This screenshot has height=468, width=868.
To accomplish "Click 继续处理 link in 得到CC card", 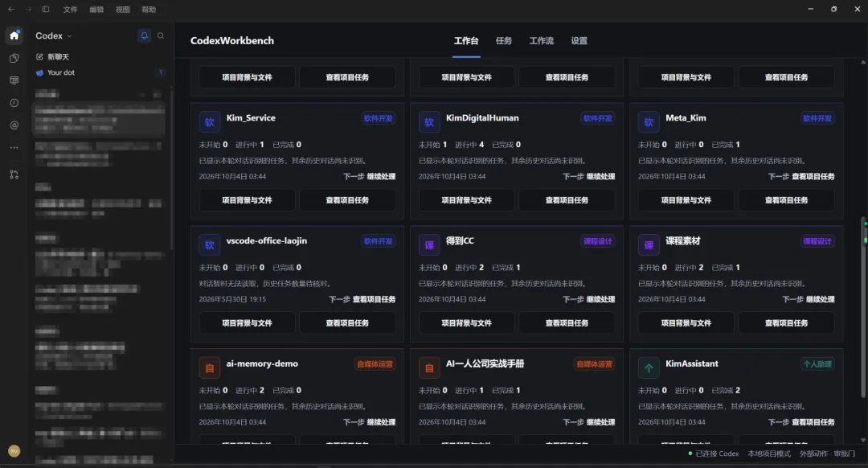I will (600, 300).
